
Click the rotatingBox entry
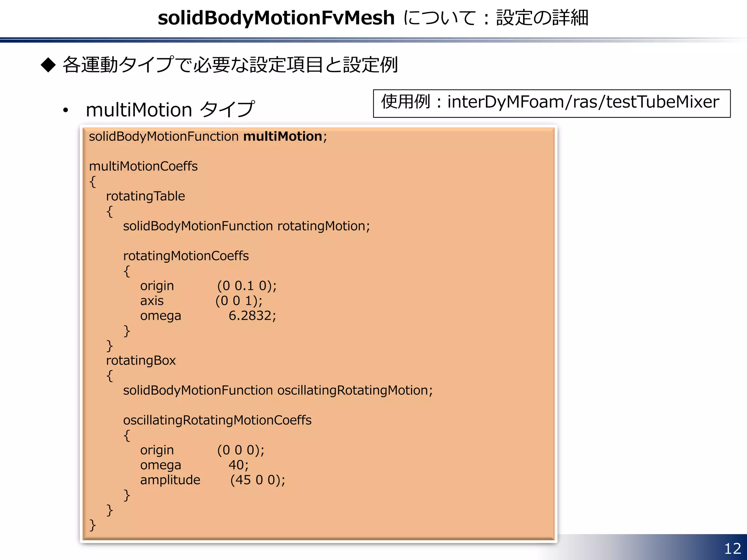141,361
